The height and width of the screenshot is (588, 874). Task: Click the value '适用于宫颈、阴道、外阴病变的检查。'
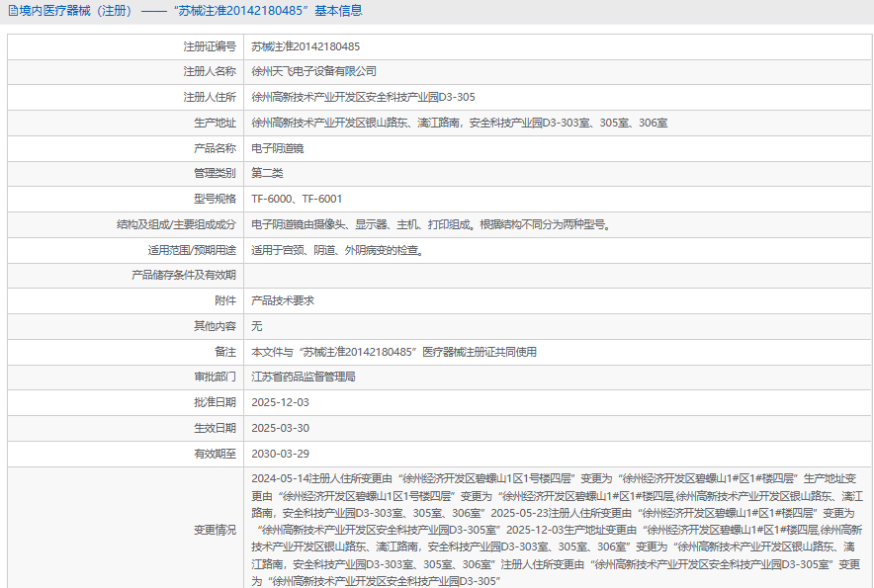pyautogui.click(x=339, y=250)
